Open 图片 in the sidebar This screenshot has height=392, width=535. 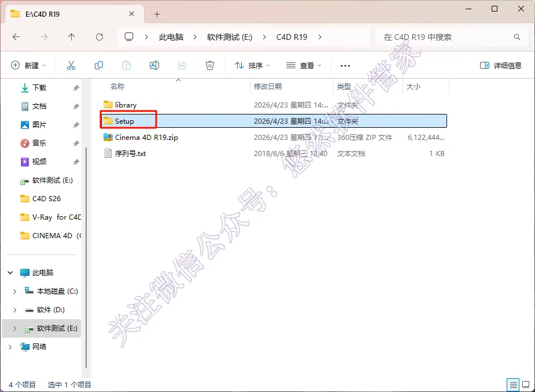pos(39,124)
